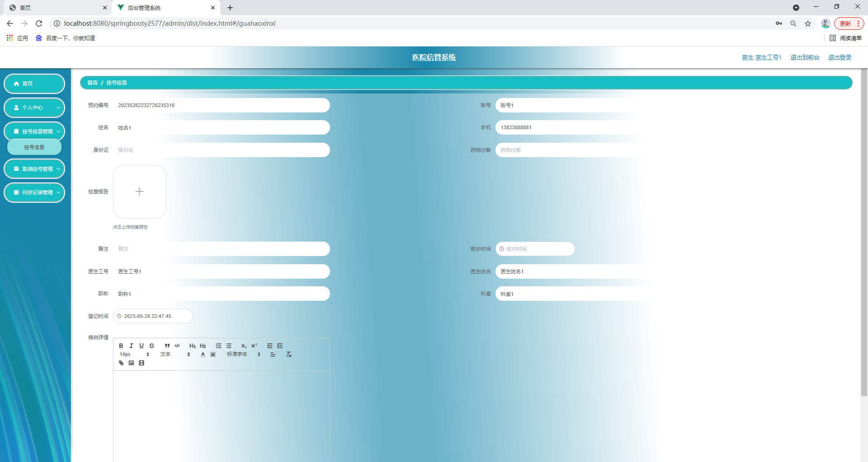Open the text color picker
This screenshot has width=868, height=462.
[203, 355]
